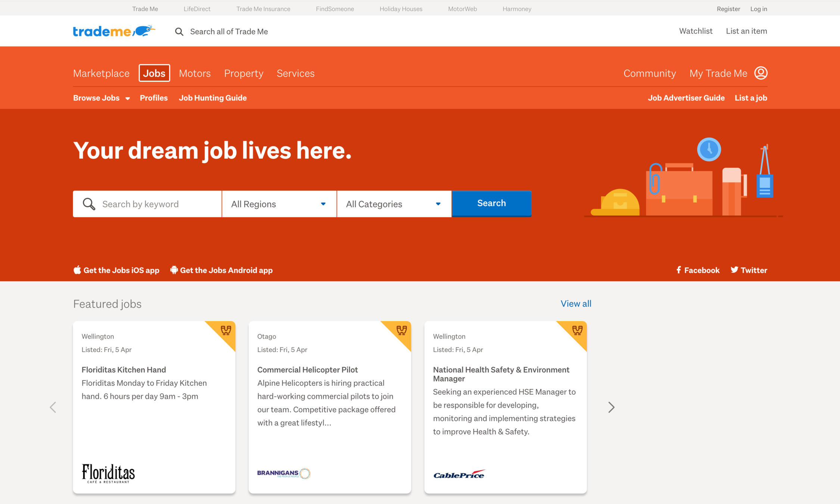The image size is (840, 504).
Task: Open the All Regions dropdown
Action: click(x=279, y=204)
